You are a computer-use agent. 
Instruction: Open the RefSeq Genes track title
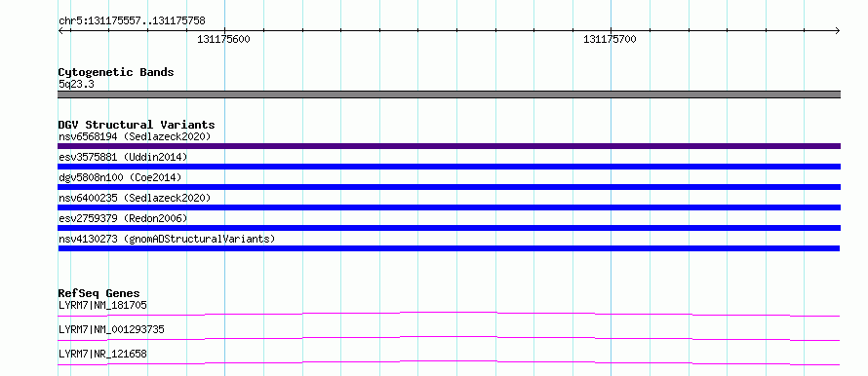click(x=99, y=293)
